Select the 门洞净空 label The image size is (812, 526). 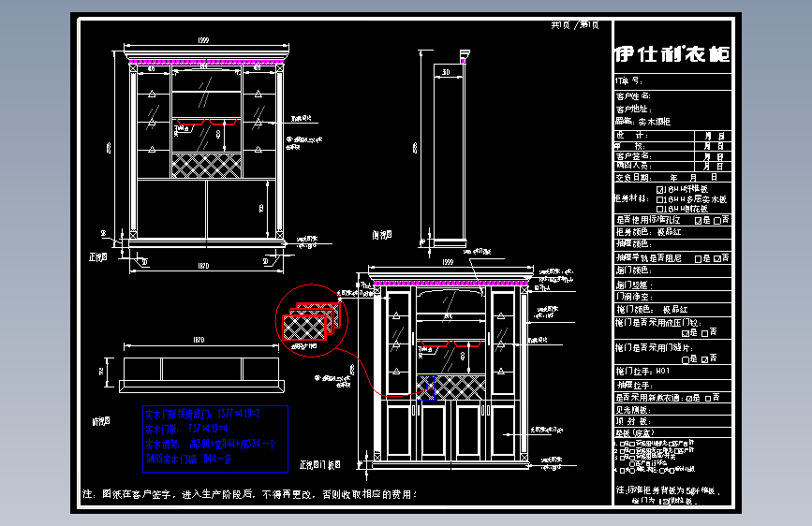[x=634, y=298]
